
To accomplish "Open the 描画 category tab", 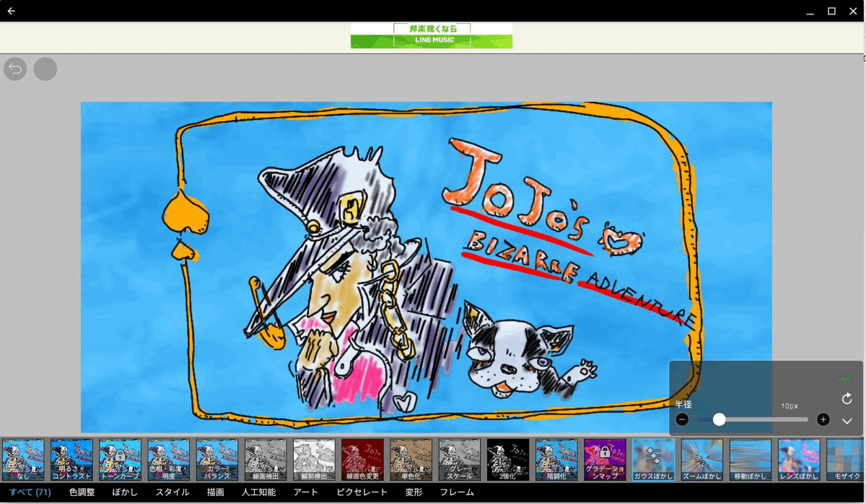I will (215, 492).
